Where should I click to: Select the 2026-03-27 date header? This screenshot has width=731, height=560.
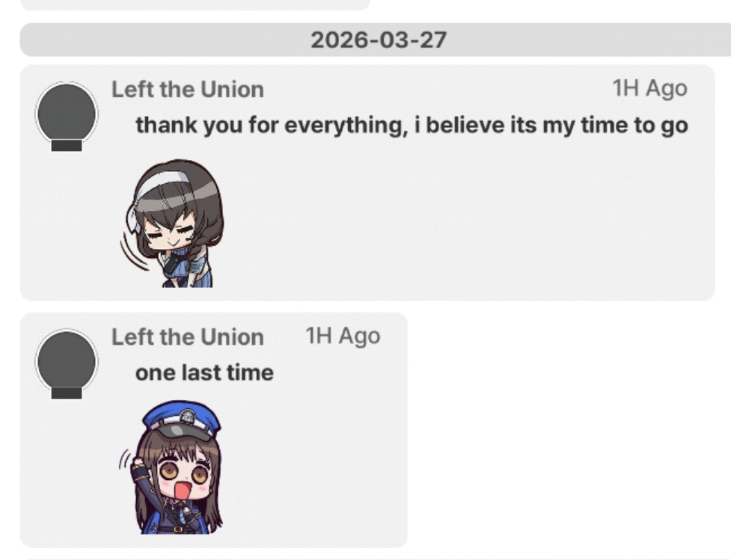(379, 40)
